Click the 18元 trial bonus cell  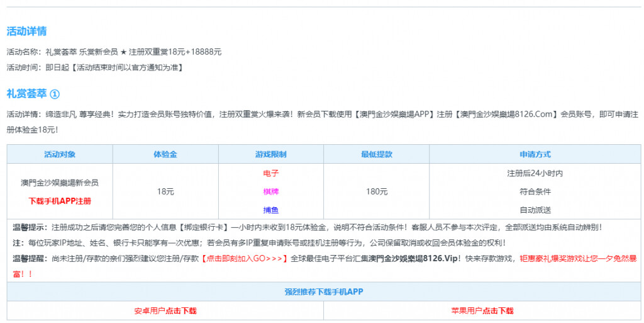coord(165,191)
